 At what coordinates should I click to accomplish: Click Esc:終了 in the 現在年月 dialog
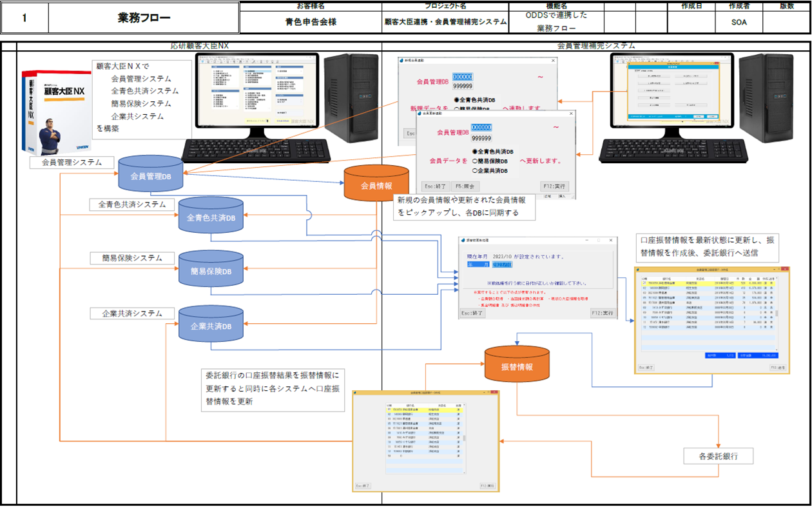[x=472, y=313]
